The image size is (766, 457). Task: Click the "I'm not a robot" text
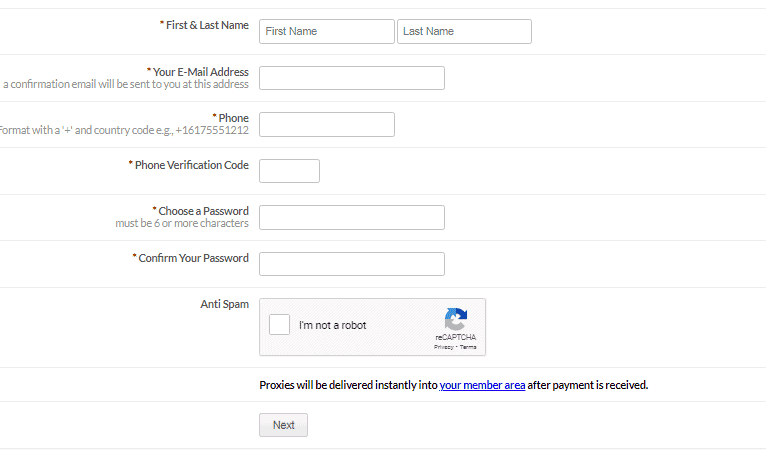[x=333, y=325]
